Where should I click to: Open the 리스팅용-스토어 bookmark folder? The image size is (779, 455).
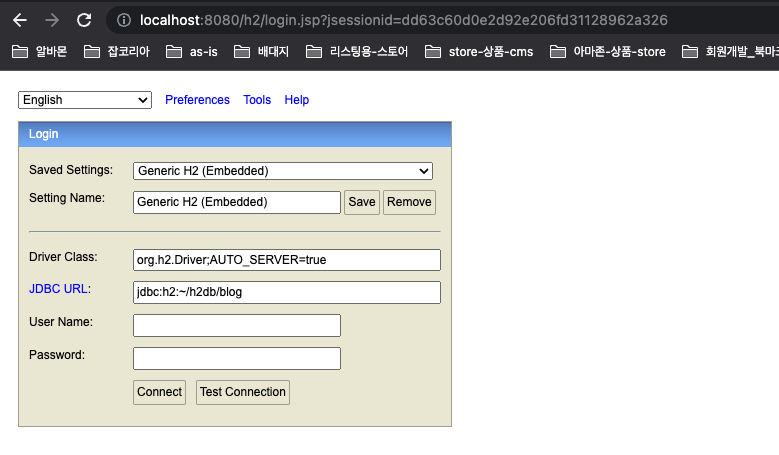click(x=357, y=52)
